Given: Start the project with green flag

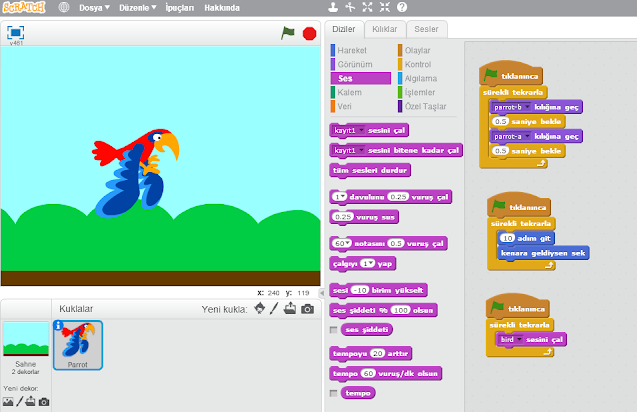Looking at the screenshot, I should (288, 33).
